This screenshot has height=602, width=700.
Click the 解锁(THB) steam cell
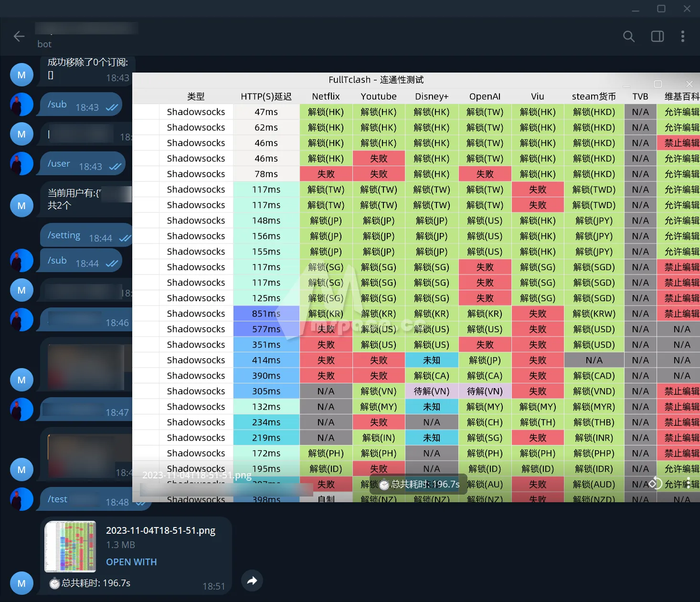594,422
